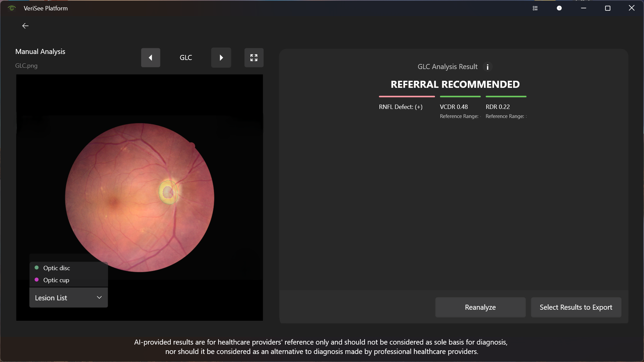Open the task list icon in title bar

[x=535, y=8]
